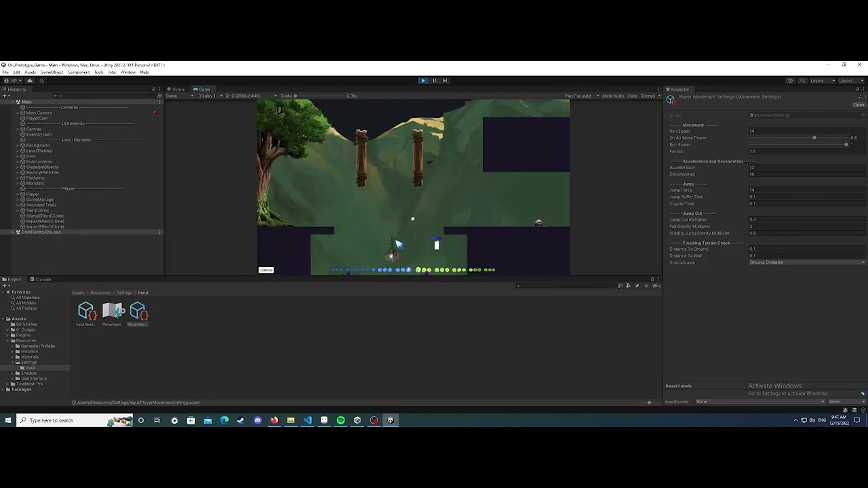Toggle the Inspector lock icon
The width and height of the screenshot is (868, 488).
click(x=857, y=89)
